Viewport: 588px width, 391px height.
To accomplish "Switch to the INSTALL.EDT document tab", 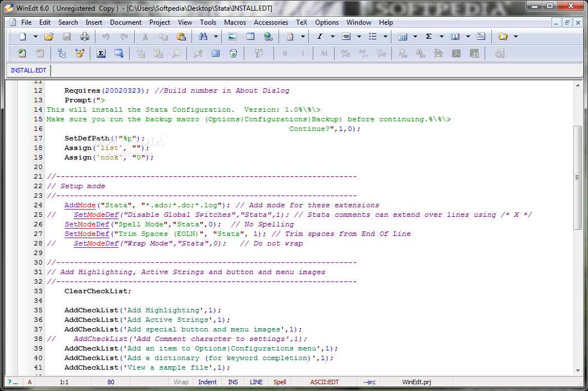I will pyautogui.click(x=29, y=70).
